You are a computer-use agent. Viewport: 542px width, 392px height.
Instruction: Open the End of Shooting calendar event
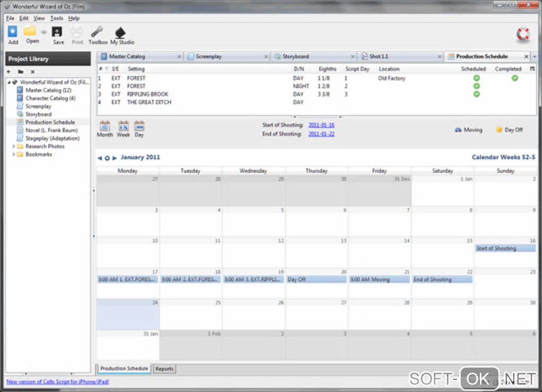pyautogui.click(x=442, y=279)
